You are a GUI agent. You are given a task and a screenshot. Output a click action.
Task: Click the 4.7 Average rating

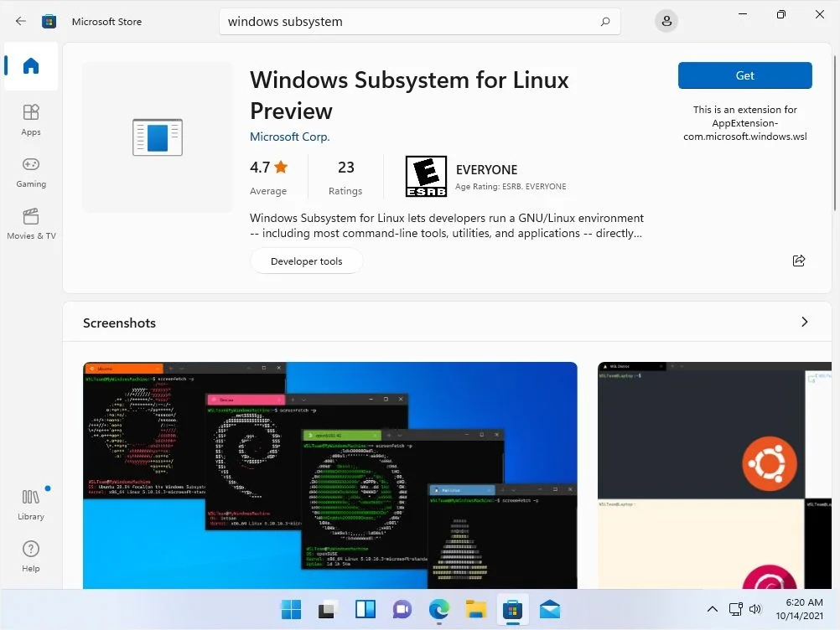268,177
